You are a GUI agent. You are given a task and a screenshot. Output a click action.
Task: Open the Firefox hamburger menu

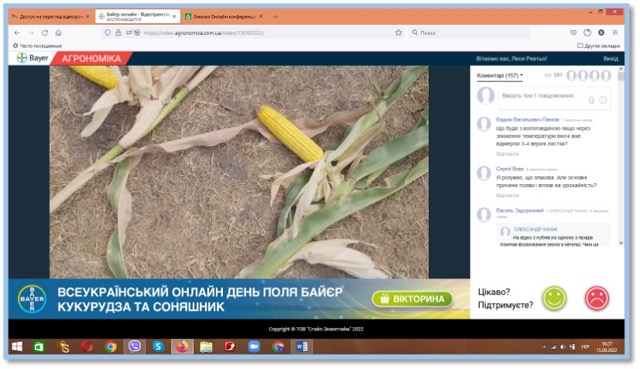pos(615,32)
